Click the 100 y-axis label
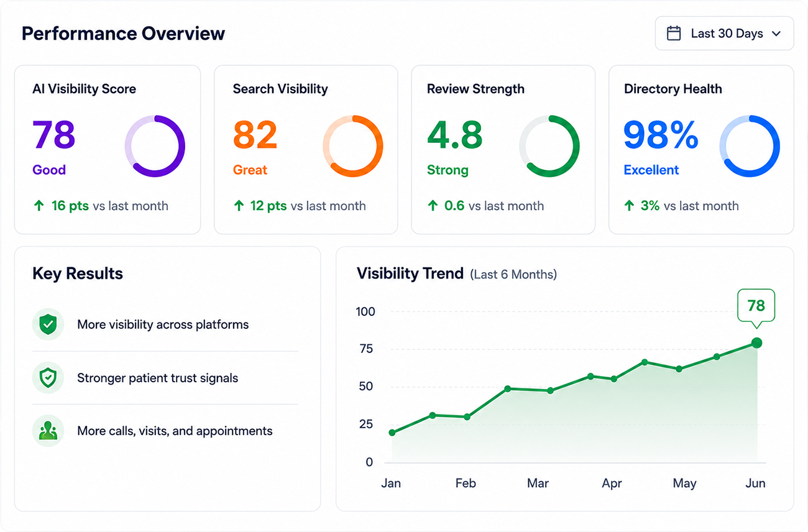 click(365, 311)
